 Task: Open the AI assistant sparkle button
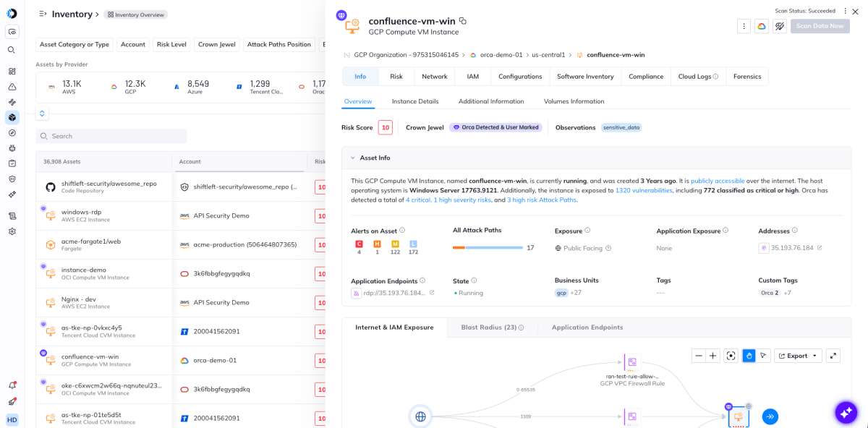click(846, 412)
